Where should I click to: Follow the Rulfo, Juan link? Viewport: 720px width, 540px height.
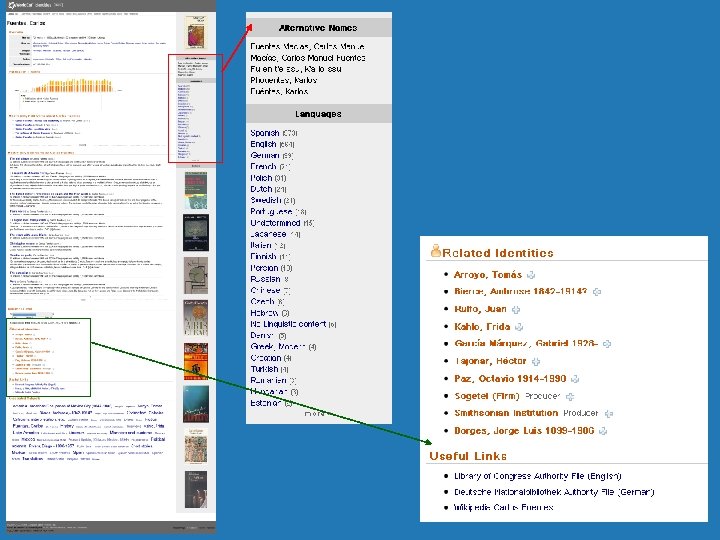click(x=480, y=309)
